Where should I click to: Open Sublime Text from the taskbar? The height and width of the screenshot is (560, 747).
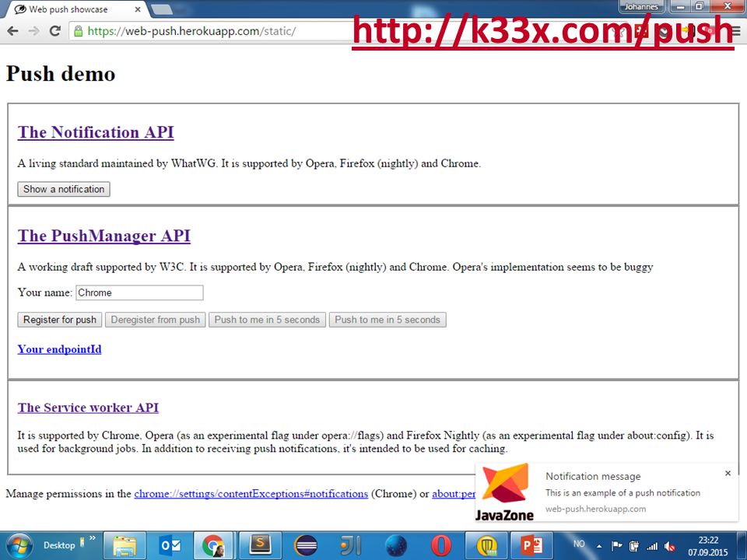[261, 546]
